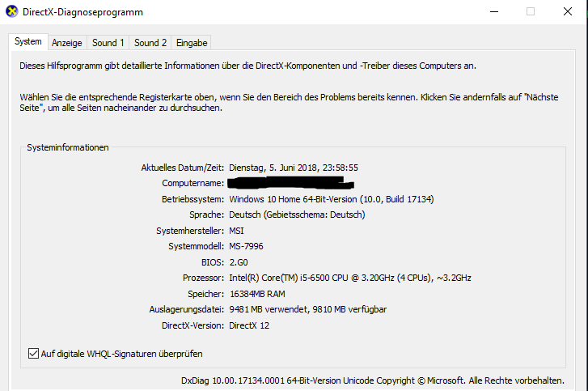Click the Systemhersteller value MSI
Image resolution: width=588 pixels, height=391 pixels.
coord(237,231)
